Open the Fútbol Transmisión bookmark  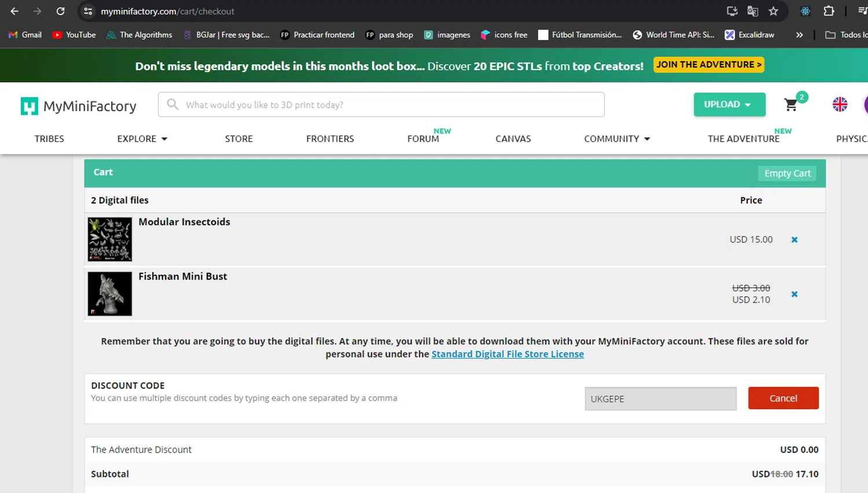580,35
